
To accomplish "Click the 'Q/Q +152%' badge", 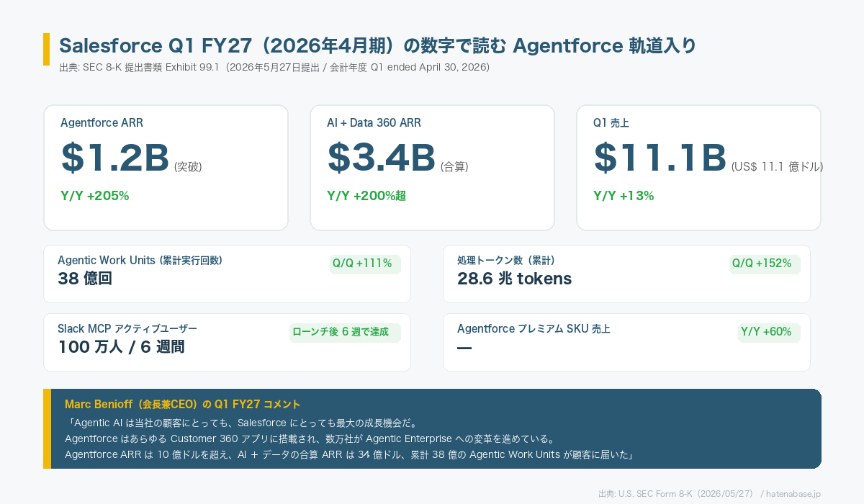I will coord(765,264).
